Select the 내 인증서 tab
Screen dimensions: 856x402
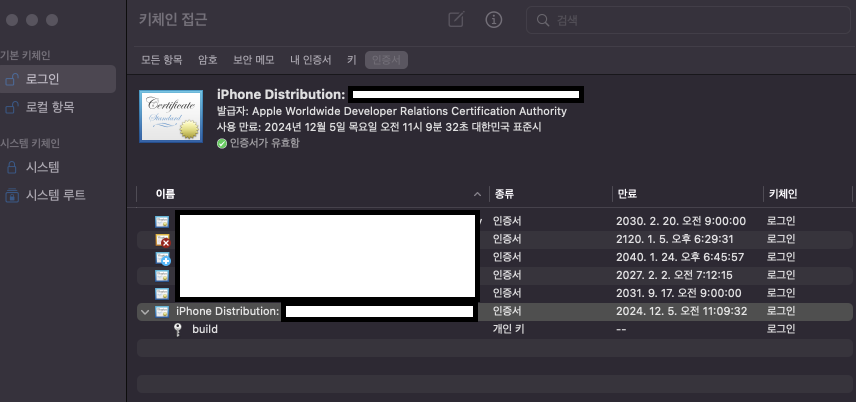pyautogui.click(x=311, y=60)
